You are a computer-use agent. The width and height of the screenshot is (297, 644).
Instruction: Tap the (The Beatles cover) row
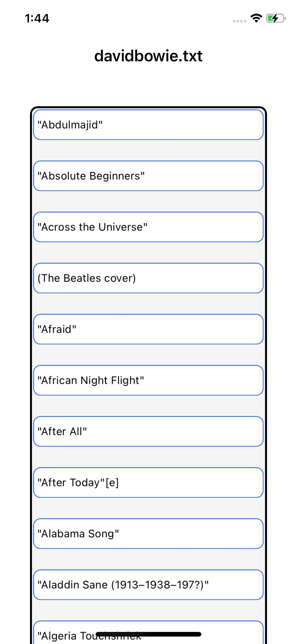[x=148, y=278]
